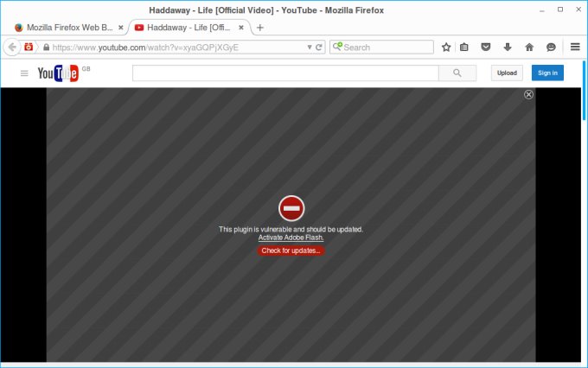This screenshot has width=588, height=368.
Task: Bookmark this page with the star icon
Action: pos(446,48)
